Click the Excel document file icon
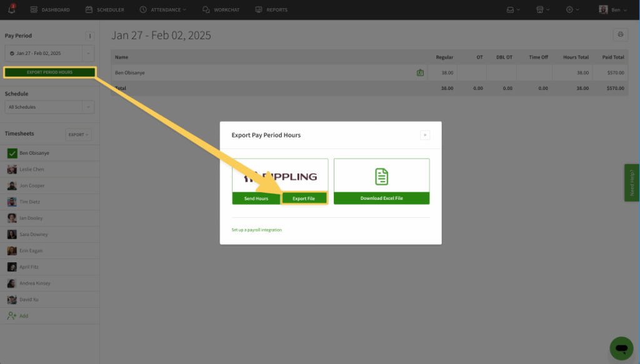Viewport: 640px width, 364px height. pyautogui.click(x=381, y=177)
